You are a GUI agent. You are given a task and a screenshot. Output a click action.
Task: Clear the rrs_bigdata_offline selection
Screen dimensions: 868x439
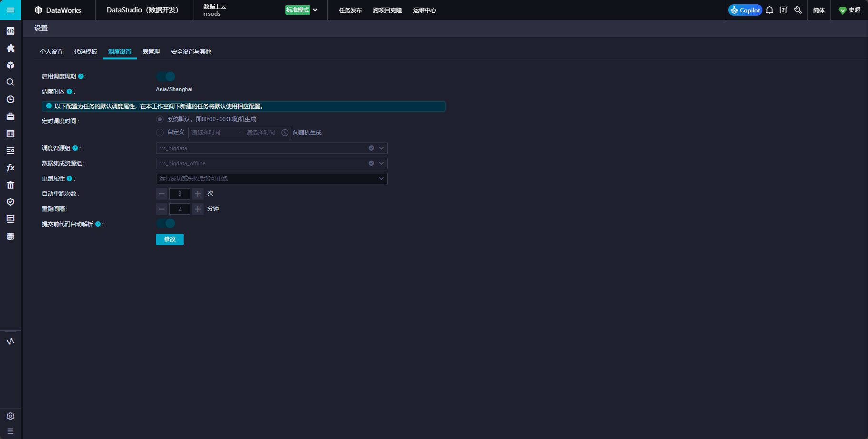pyautogui.click(x=371, y=163)
